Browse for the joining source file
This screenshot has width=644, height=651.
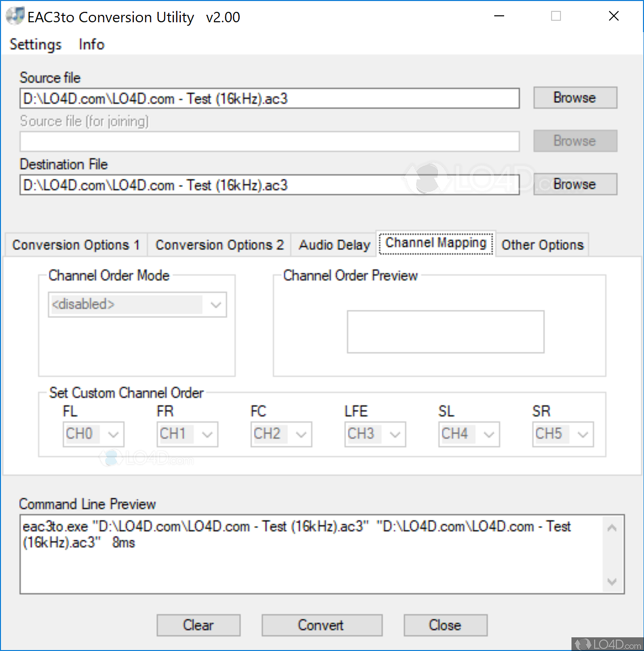(x=575, y=141)
